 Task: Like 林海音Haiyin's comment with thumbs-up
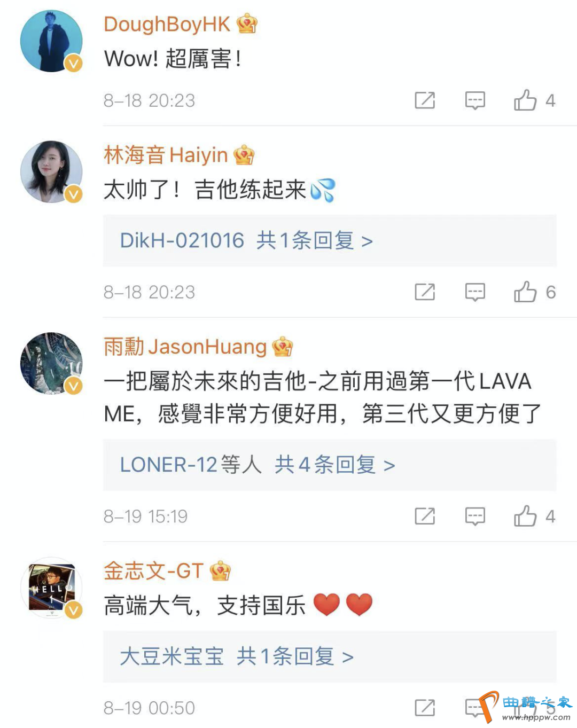pos(525,292)
